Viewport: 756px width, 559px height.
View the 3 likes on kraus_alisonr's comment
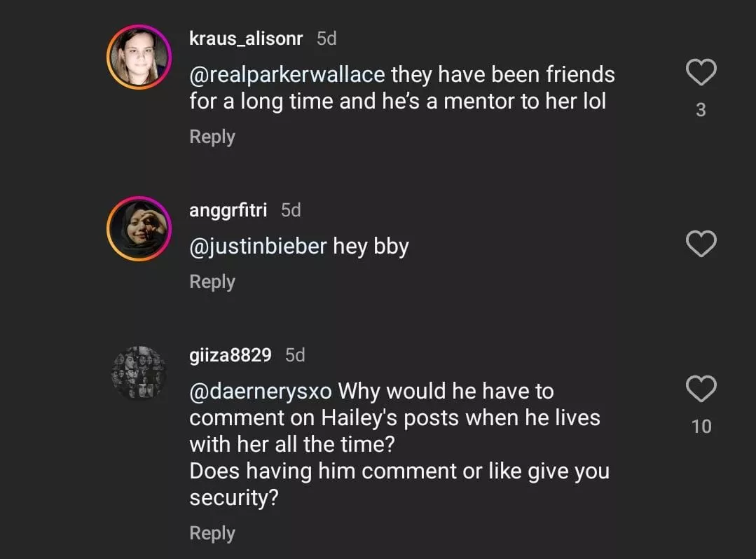click(700, 110)
